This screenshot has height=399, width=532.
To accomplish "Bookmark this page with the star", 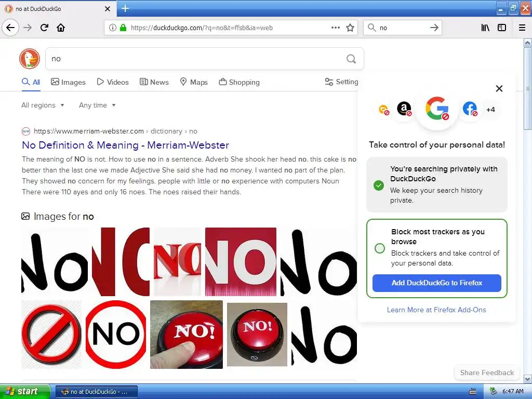I will coord(350,28).
